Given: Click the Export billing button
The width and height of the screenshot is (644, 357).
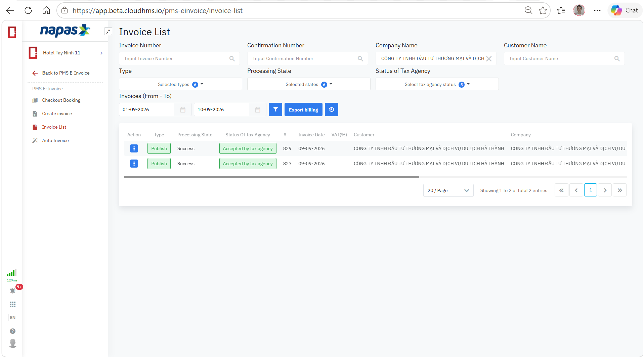Looking at the screenshot, I should coord(303,110).
